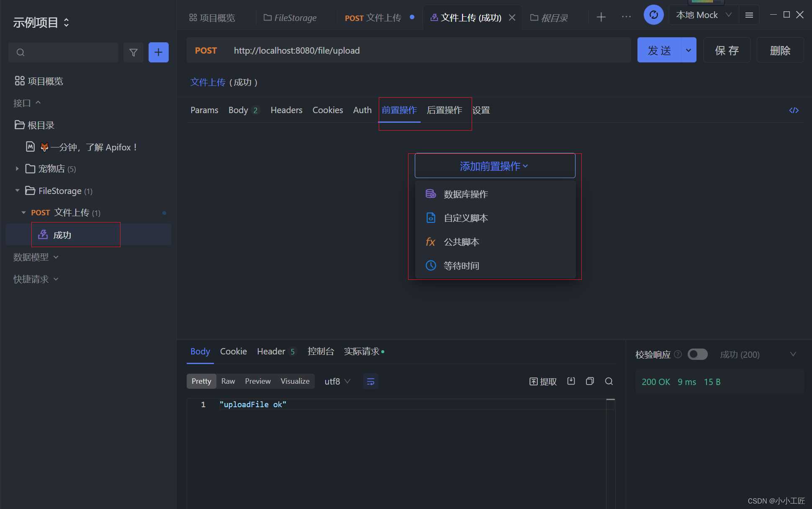Click the search icon in the response panel

coord(609,381)
